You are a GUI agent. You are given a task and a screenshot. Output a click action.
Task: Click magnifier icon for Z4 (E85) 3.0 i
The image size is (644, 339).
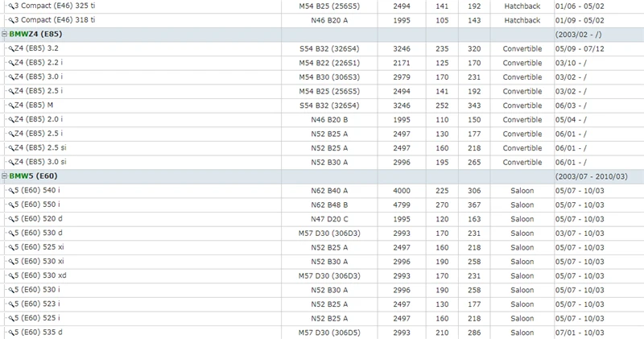11,77
